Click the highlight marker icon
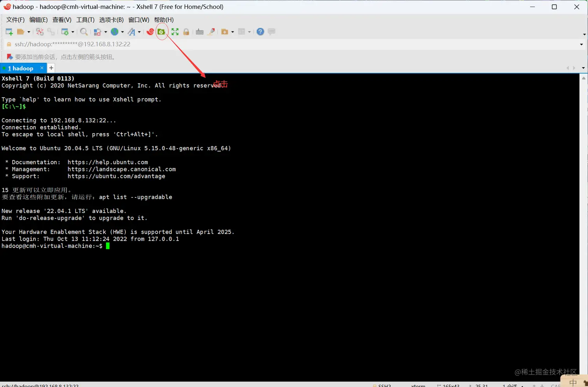The height and width of the screenshot is (387, 588). [211, 32]
